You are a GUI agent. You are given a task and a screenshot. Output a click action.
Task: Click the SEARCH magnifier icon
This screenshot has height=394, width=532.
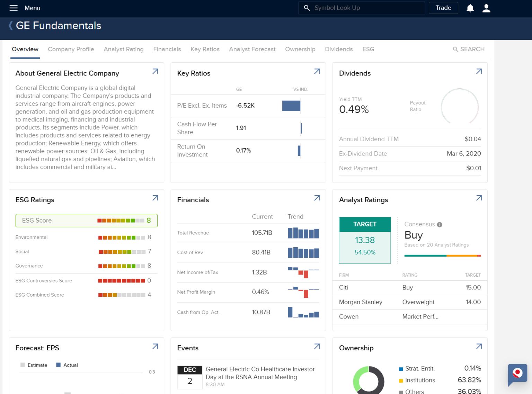(x=455, y=49)
